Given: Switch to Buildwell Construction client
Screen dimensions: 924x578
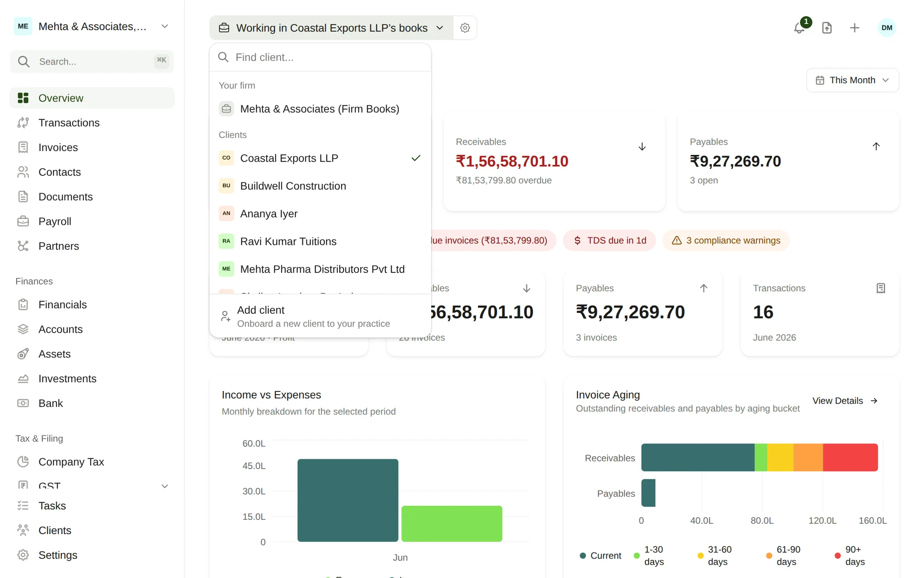Looking at the screenshot, I should click(x=320, y=186).
